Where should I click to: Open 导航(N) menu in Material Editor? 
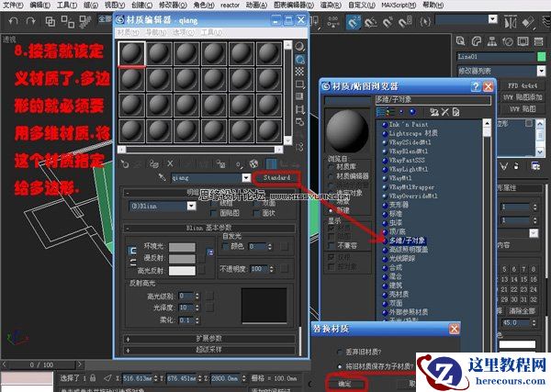[x=156, y=32]
